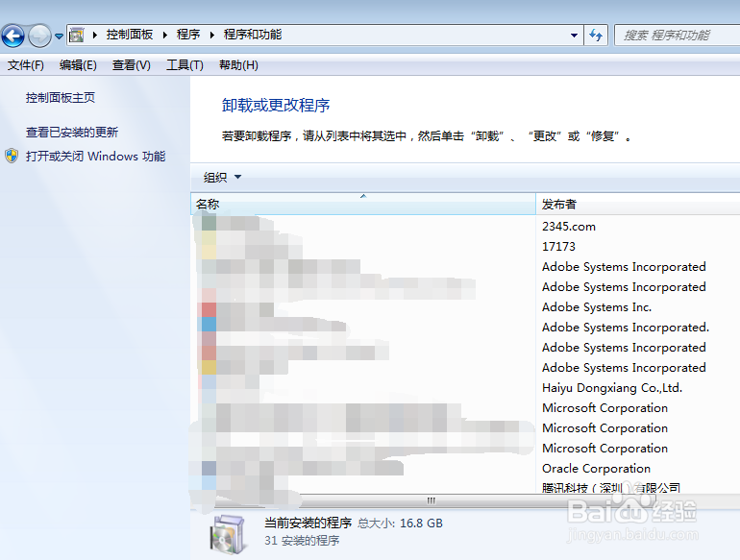Viewport: 740px width, 560px height.
Task: Select the row published by 17173
Action: (465, 246)
